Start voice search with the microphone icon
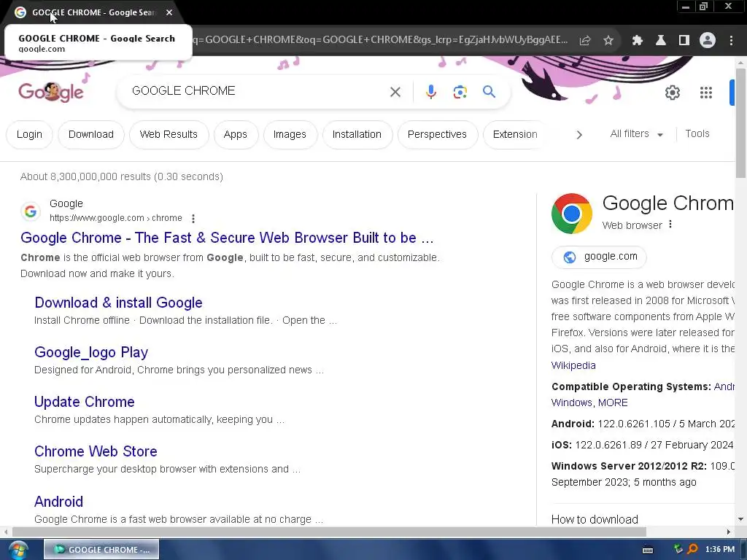 [x=430, y=91]
